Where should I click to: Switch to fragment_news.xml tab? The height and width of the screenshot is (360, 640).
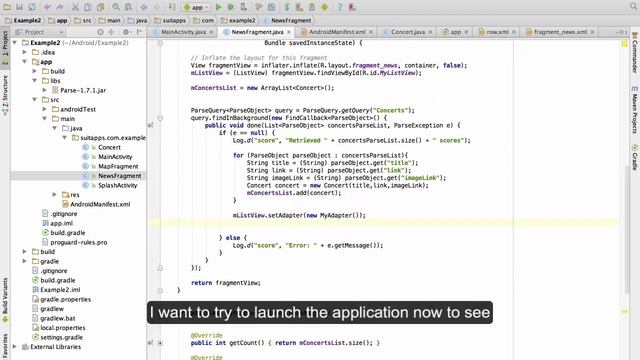560,32
